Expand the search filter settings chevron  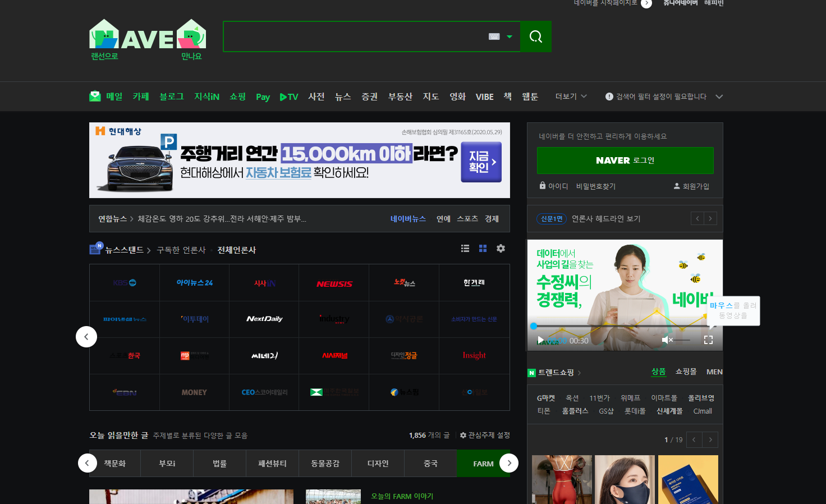pos(719,97)
